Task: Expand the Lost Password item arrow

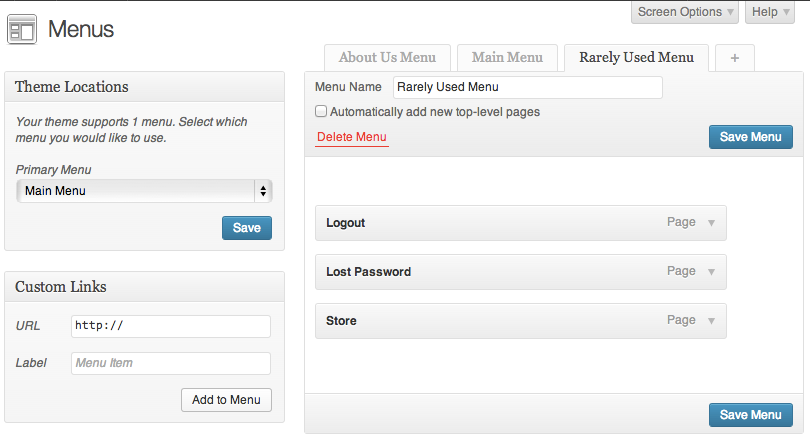Action: click(711, 272)
